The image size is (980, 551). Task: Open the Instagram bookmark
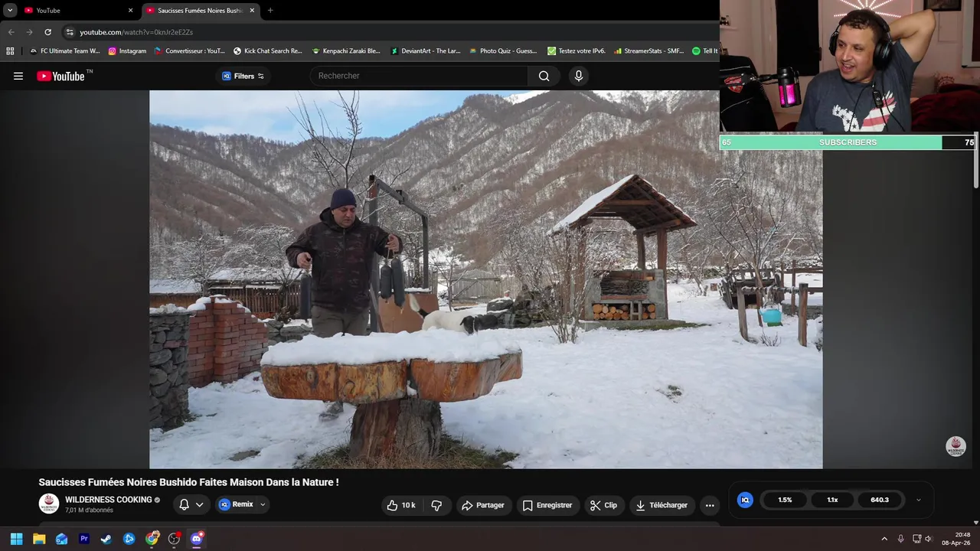(x=127, y=51)
